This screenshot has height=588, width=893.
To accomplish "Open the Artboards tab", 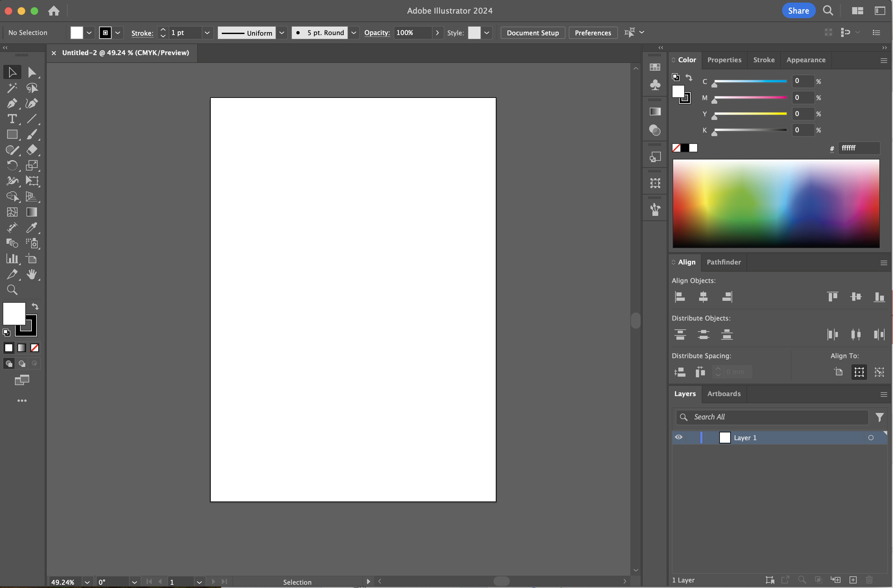I will tap(723, 394).
